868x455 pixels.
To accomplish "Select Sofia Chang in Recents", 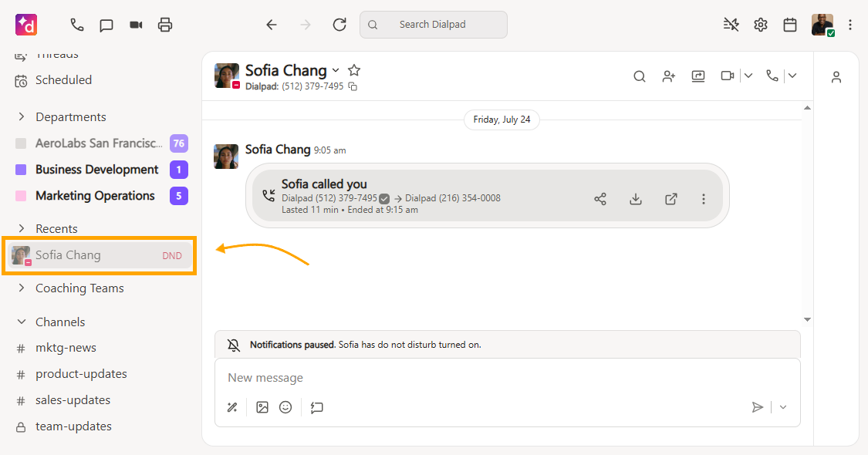I will (x=100, y=255).
